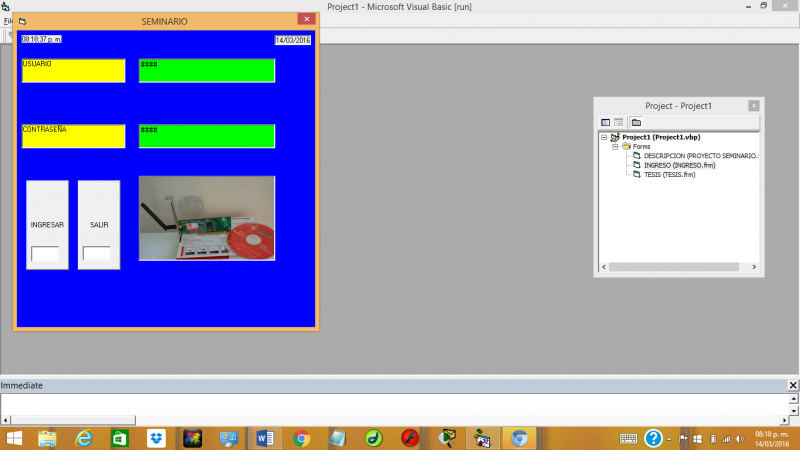Click the yellow CONTRASEÑA label
The width and height of the screenshot is (800, 450).
coord(73,136)
